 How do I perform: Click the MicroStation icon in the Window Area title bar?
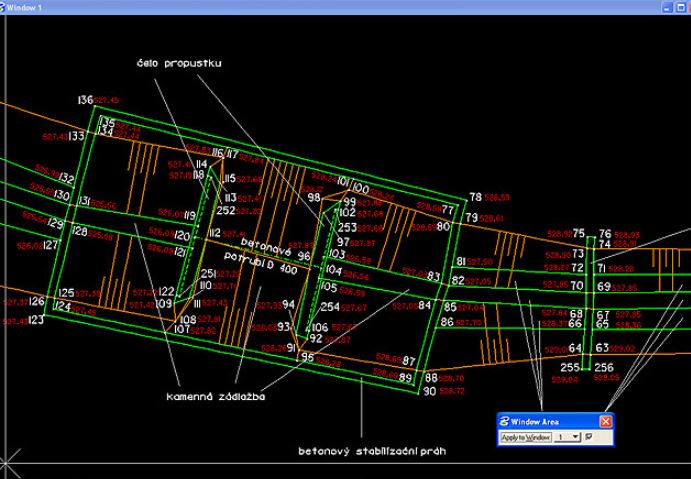(x=504, y=422)
